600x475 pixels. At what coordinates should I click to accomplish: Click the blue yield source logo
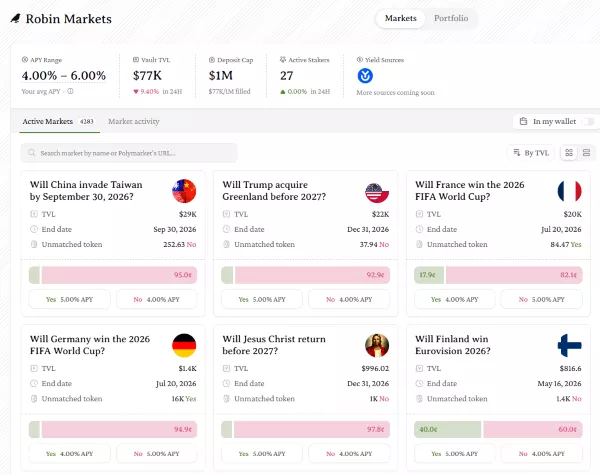(365, 76)
